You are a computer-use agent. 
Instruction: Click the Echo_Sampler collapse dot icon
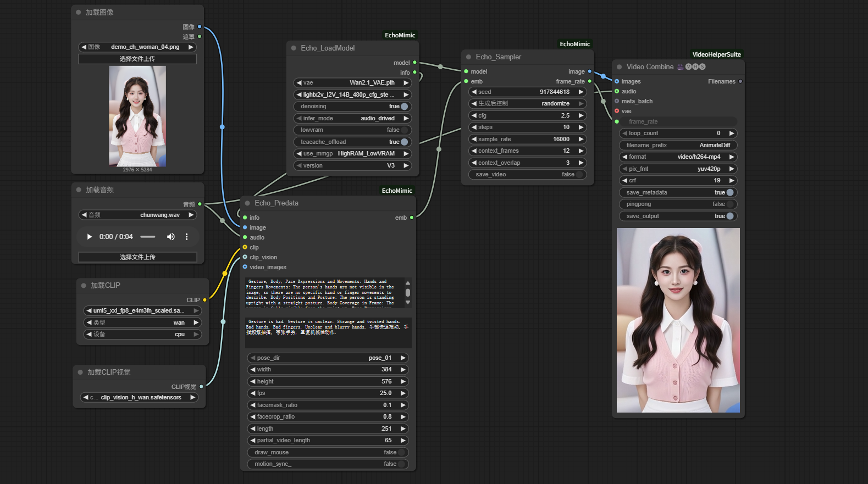coord(469,57)
